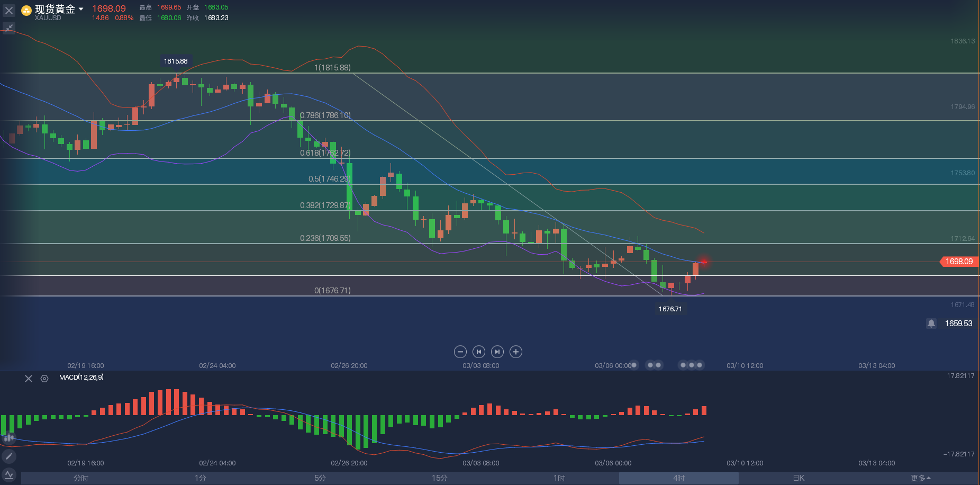
Task: Expand the 现货黄金 symbol dropdown
Action: coord(81,9)
